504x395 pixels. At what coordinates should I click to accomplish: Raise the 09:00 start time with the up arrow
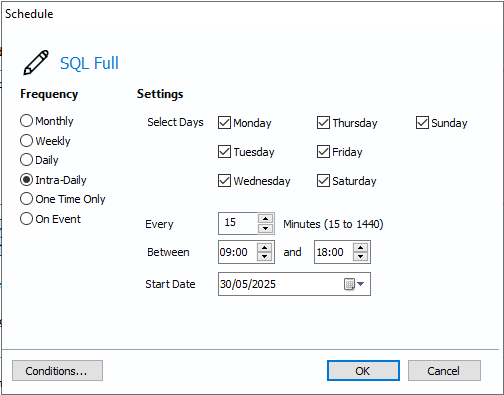pos(265,247)
